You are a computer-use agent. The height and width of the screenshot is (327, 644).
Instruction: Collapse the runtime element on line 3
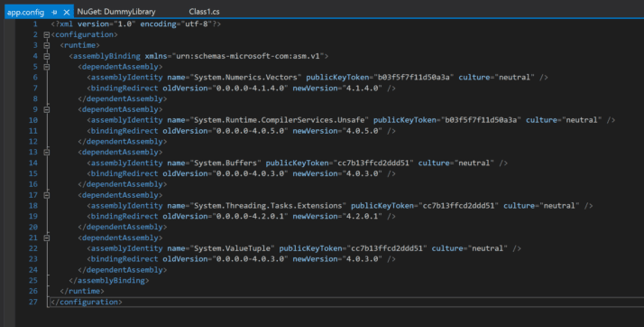pos(47,46)
